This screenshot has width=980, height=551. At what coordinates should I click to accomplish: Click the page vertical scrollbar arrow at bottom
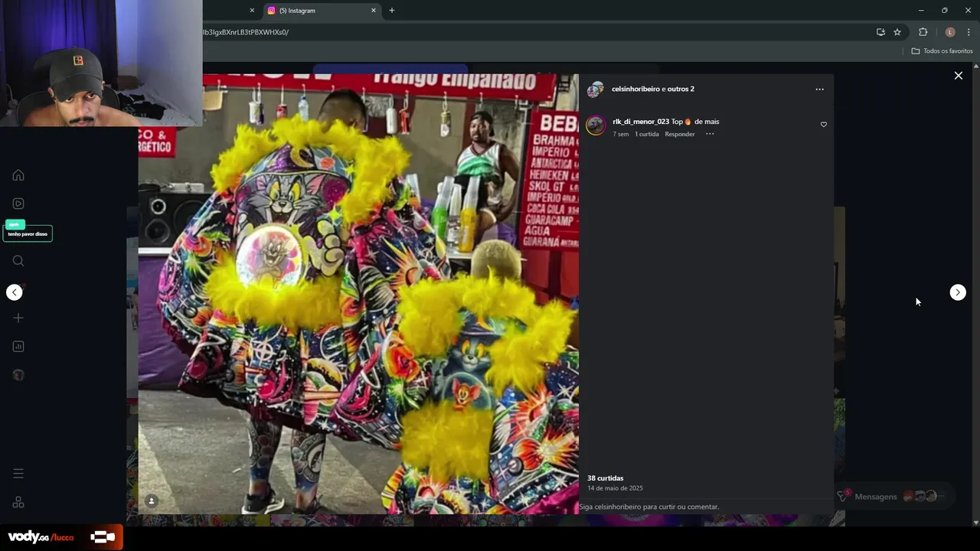pyautogui.click(x=975, y=523)
